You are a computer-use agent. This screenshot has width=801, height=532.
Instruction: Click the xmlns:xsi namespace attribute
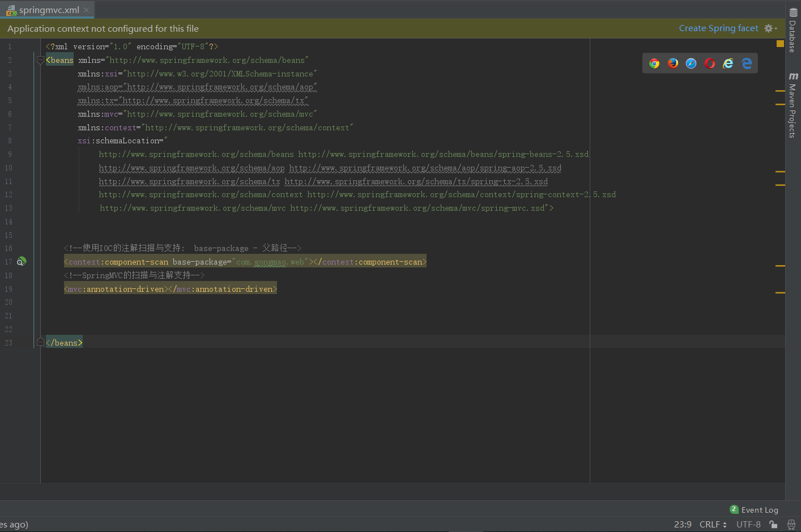(x=197, y=74)
